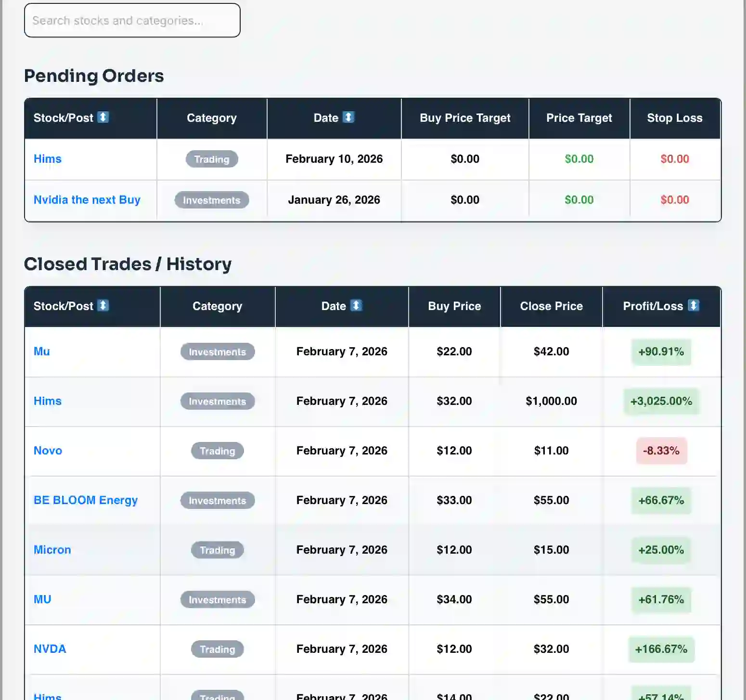746x700 pixels.
Task: Click the Trading badge on Hims pending row
Action: click(212, 159)
